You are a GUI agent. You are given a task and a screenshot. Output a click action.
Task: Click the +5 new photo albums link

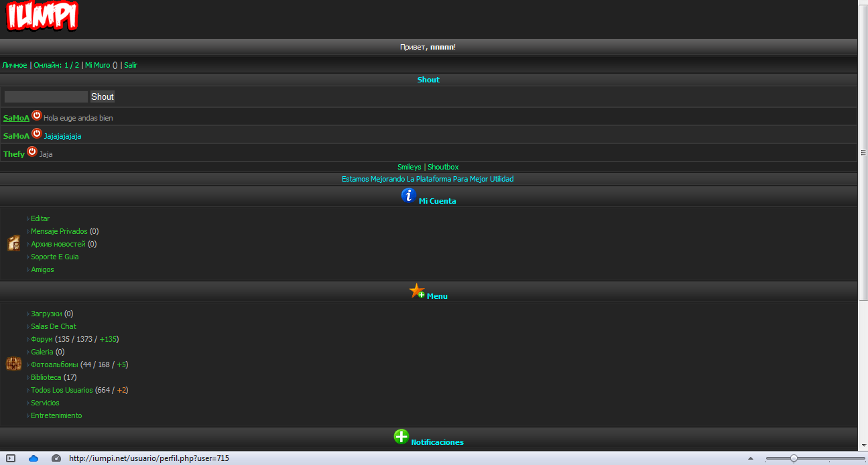[121, 364]
